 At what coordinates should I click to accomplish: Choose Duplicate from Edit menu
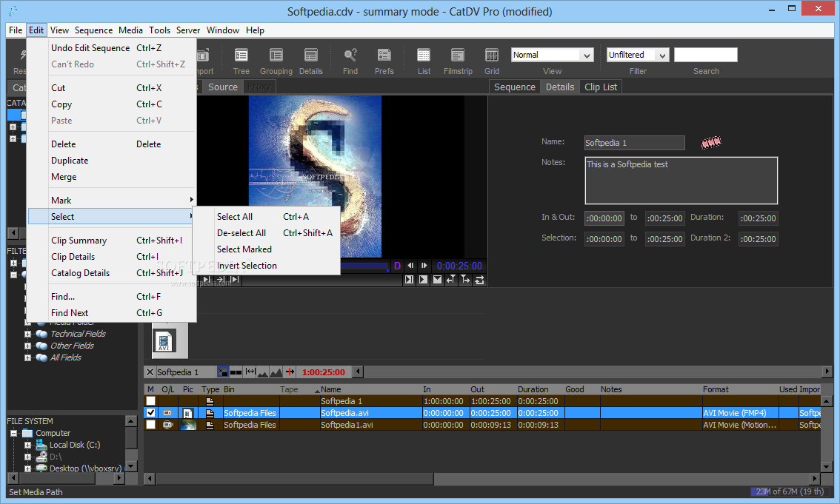point(111,161)
